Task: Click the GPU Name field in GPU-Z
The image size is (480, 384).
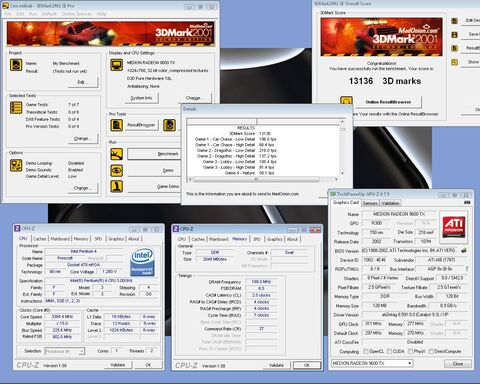Action: (399, 214)
